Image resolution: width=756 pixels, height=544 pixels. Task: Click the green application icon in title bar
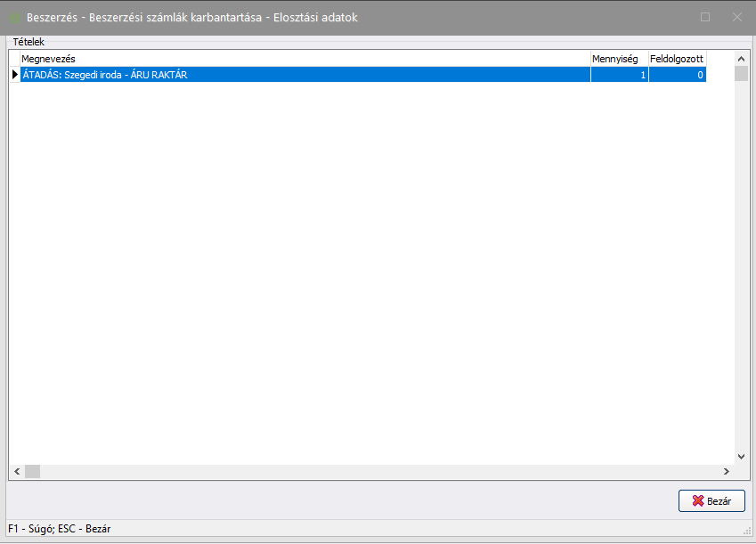pos(15,17)
